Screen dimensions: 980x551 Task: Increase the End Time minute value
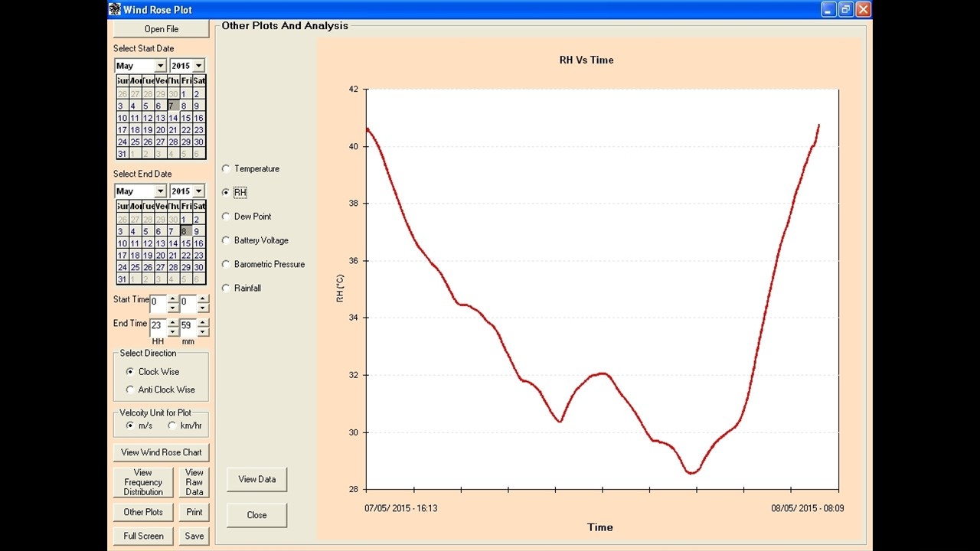[x=203, y=322]
